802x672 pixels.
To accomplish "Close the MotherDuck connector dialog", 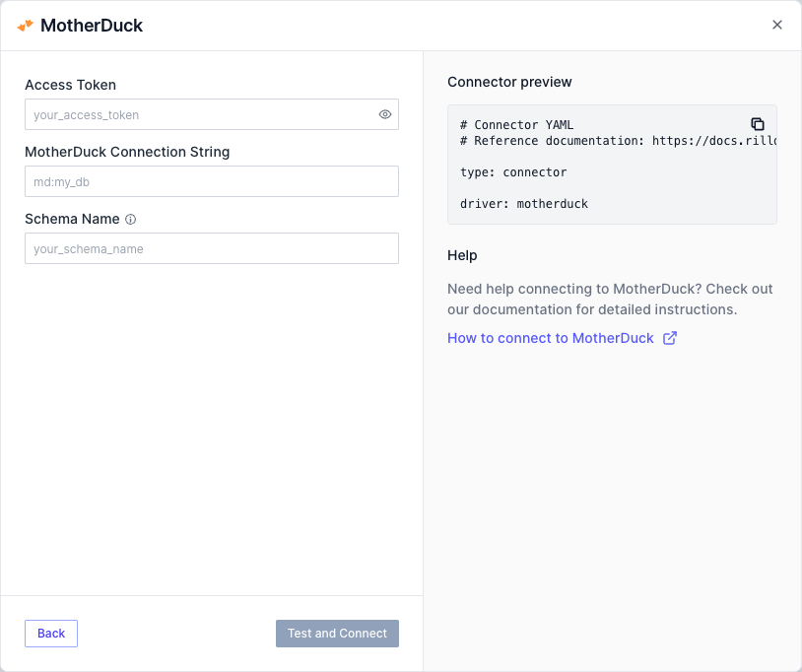I will pyautogui.click(x=777, y=25).
